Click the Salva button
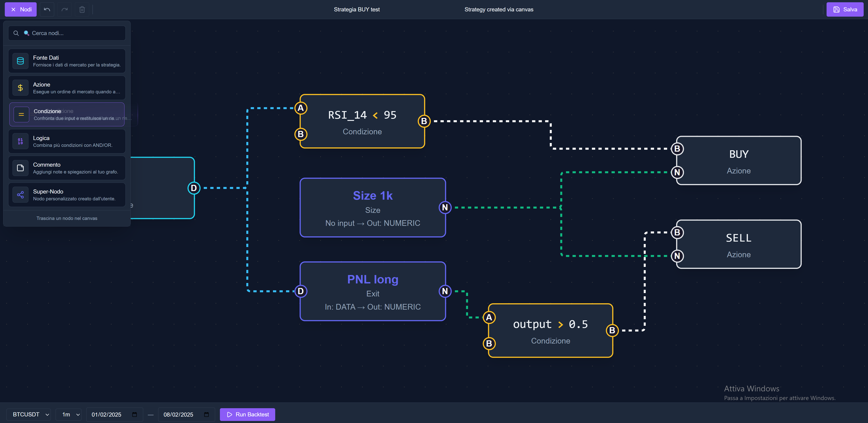Screen dimensions: 868x423 coord(845,9)
